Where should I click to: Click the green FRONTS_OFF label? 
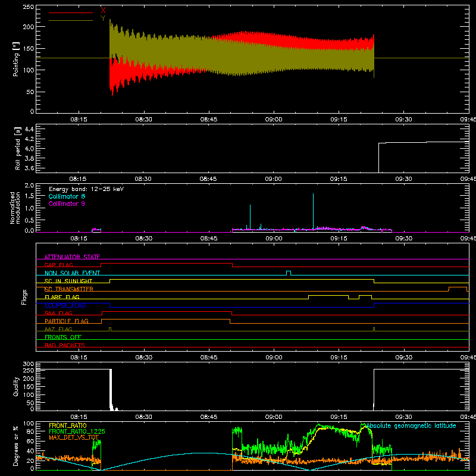(x=63, y=337)
